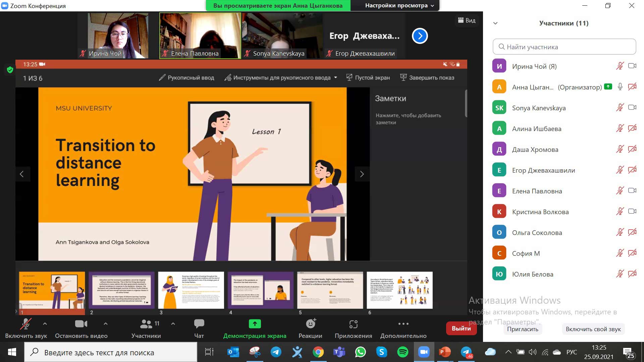
Task: Click the green encryption shield icon
Action: tap(10, 70)
